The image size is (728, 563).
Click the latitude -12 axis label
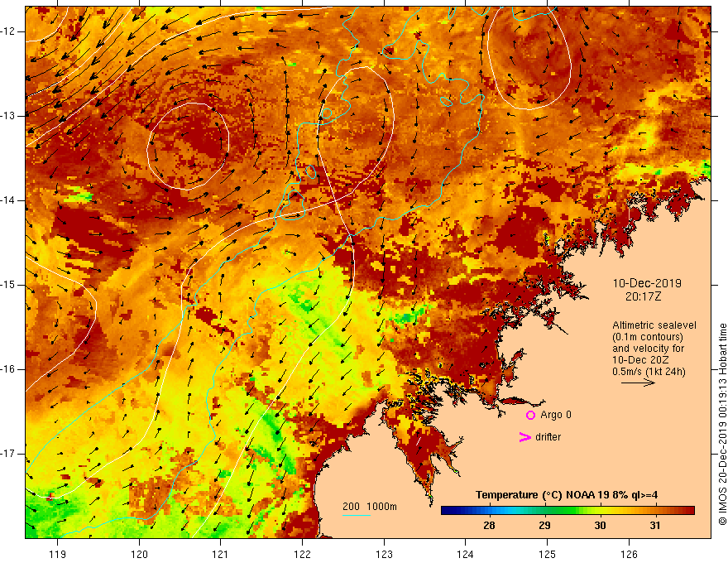[8, 31]
